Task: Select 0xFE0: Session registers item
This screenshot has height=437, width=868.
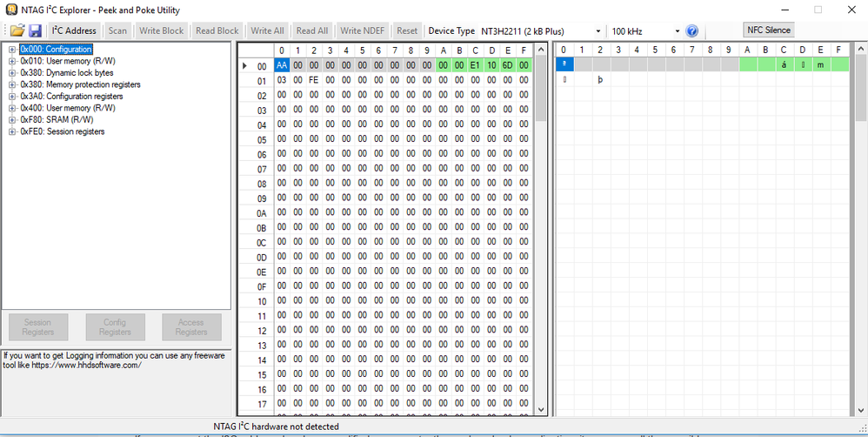Action: tap(62, 131)
